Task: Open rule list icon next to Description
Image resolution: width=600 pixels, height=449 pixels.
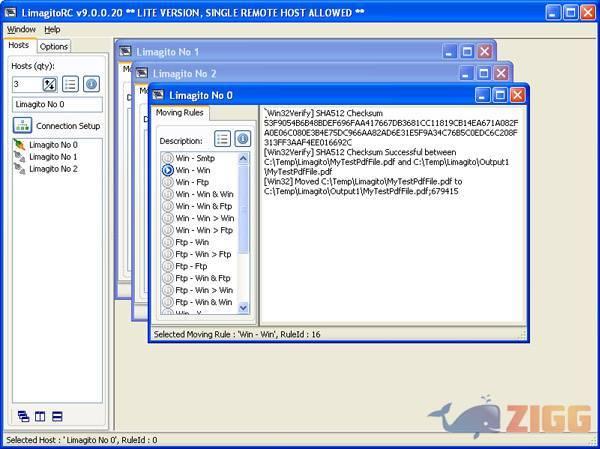Action: coord(222,139)
